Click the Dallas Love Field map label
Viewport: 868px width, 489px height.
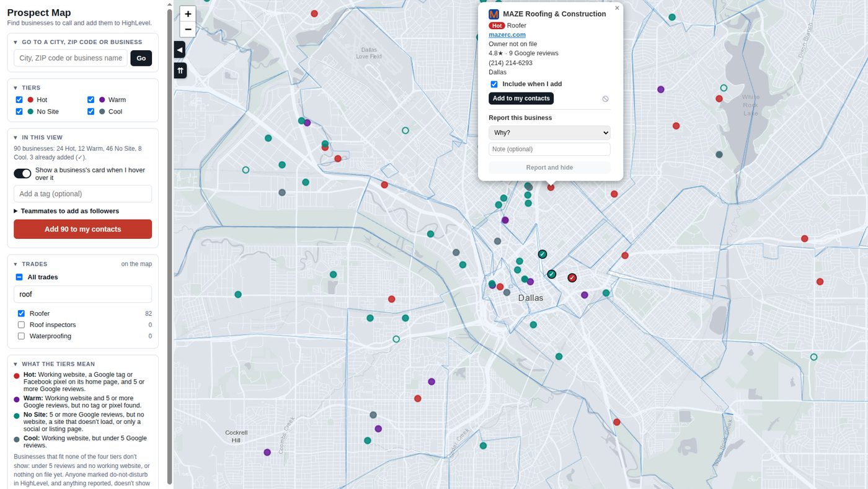pos(369,53)
